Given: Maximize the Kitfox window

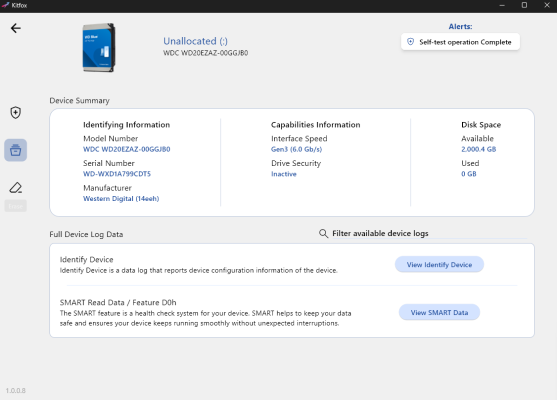Looking at the screenshot, I should (524, 5).
